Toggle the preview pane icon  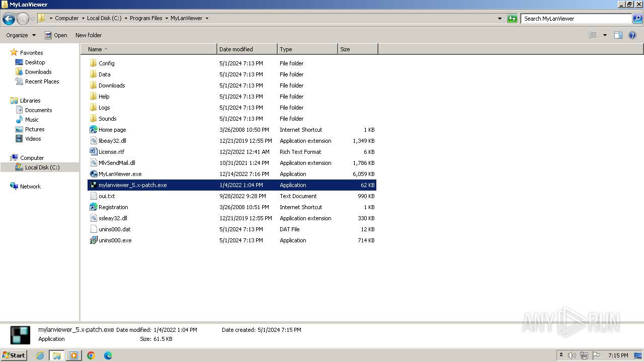tap(618, 35)
